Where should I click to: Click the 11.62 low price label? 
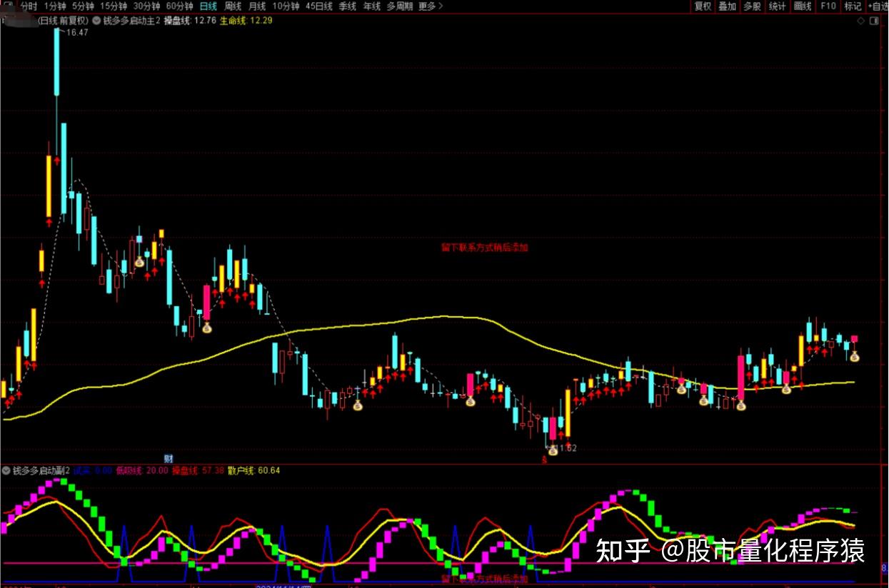(x=566, y=448)
